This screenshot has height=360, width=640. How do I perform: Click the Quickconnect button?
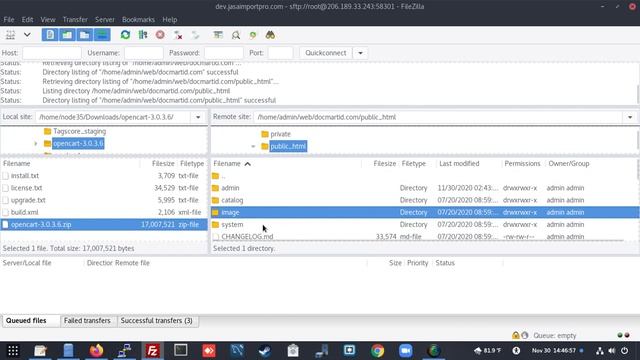(x=326, y=53)
